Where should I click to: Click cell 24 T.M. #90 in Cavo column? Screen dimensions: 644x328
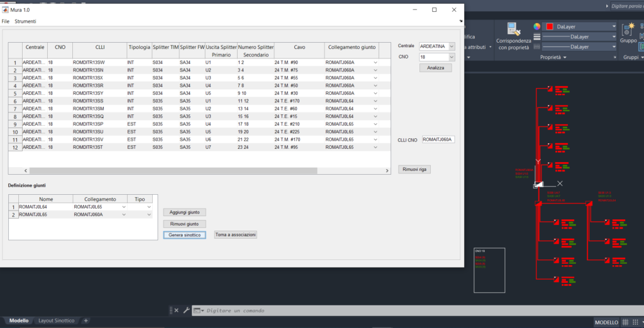[x=299, y=62]
